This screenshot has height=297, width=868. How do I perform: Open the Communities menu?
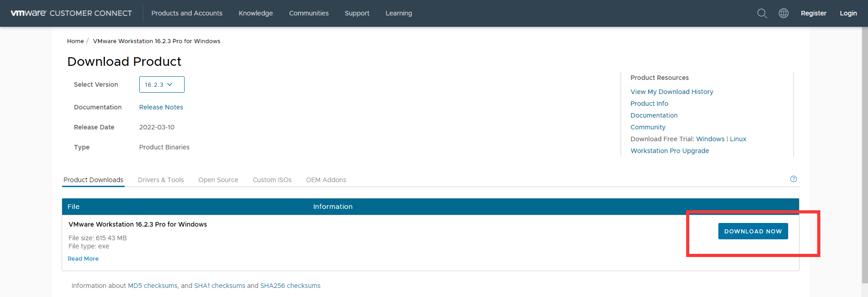point(309,13)
